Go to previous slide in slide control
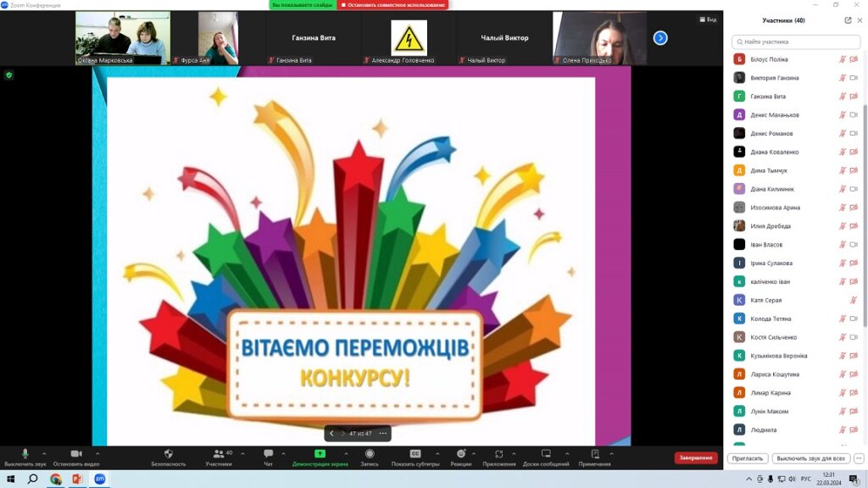The image size is (868, 488). tap(331, 433)
